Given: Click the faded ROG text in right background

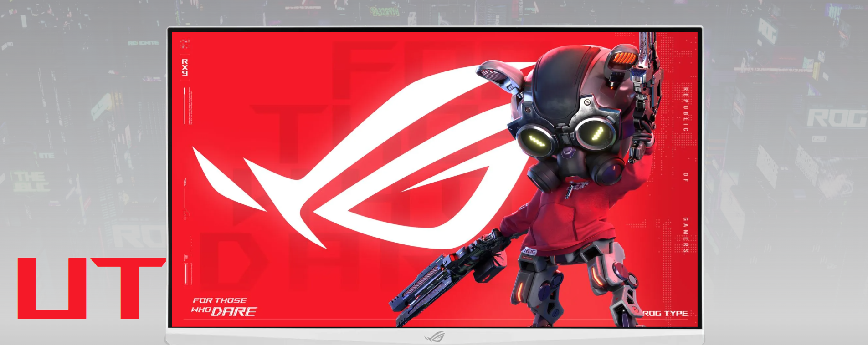Looking at the screenshot, I should click(x=836, y=118).
